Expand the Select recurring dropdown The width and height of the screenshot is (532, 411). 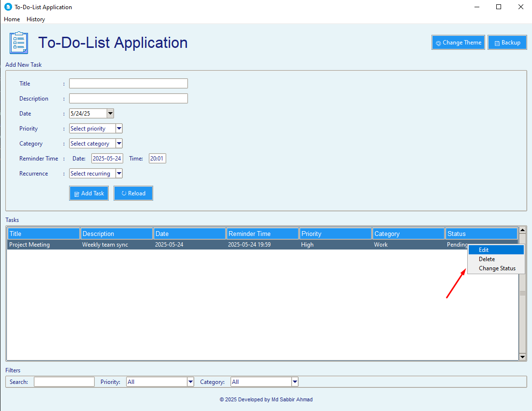119,174
